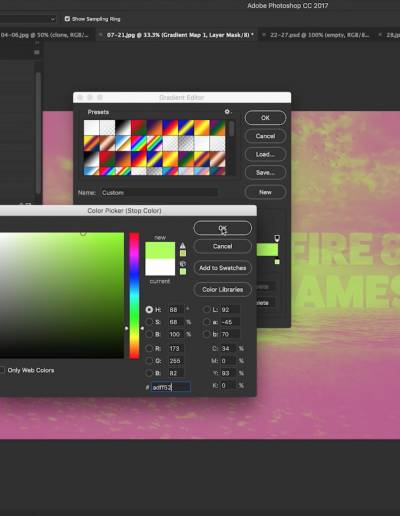Click the left panel vertical scrollbar
Screen dimensions: 400x516
point(38,132)
